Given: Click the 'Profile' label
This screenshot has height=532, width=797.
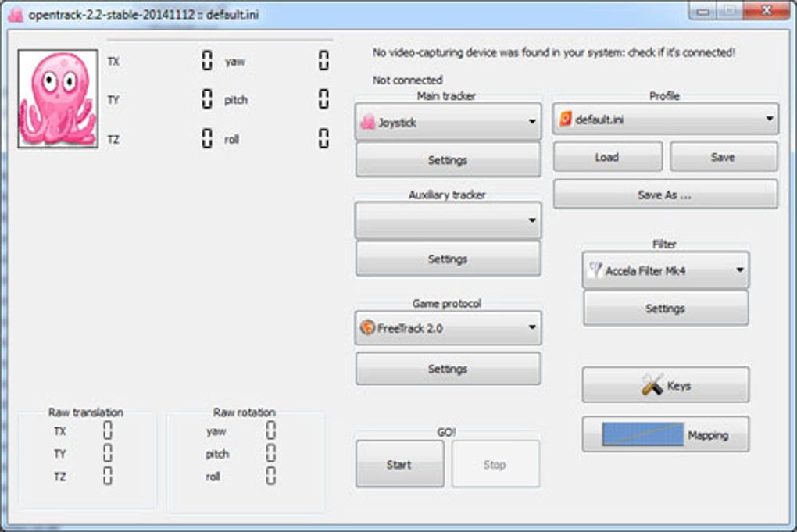Looking at the screenshot, I should coord(664,95).
